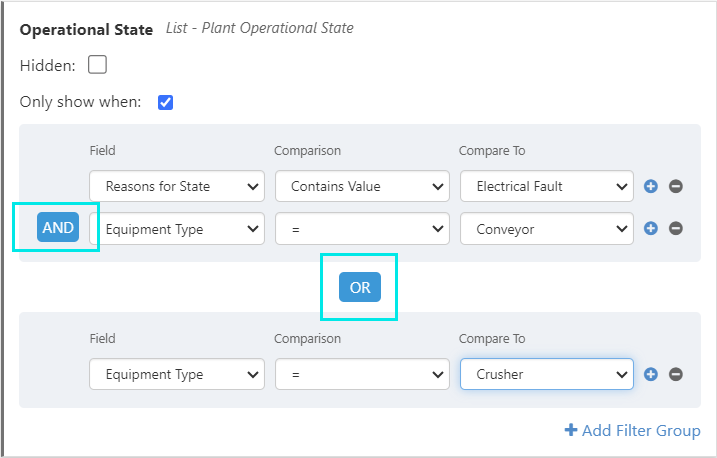This screenshot has height=458, width=717.
Task: Open the Contains Value comparison dropdown
Action: click(362, 186)
